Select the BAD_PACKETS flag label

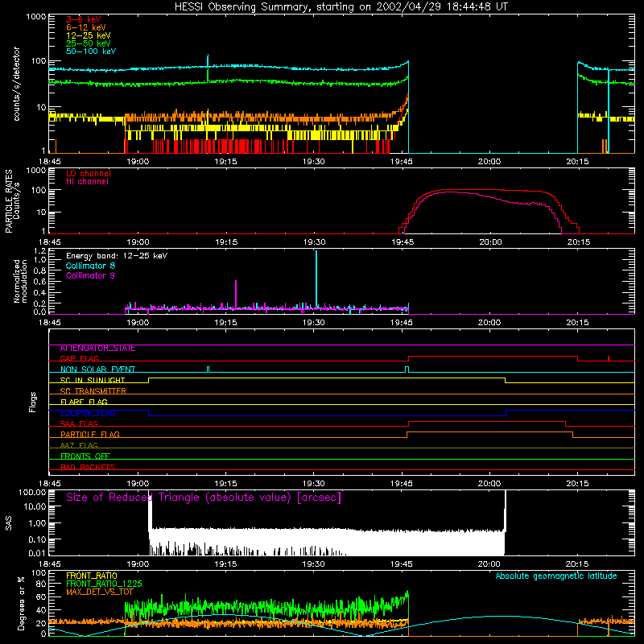[x=88, y=468]
